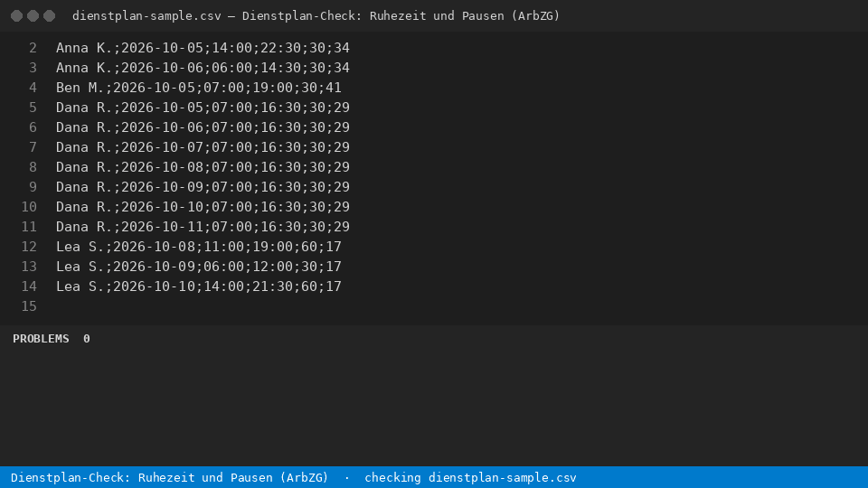The height and width of the screenshot is (488, 868).
Task: Select line number 4 in gutter
Action: (33, 88)
